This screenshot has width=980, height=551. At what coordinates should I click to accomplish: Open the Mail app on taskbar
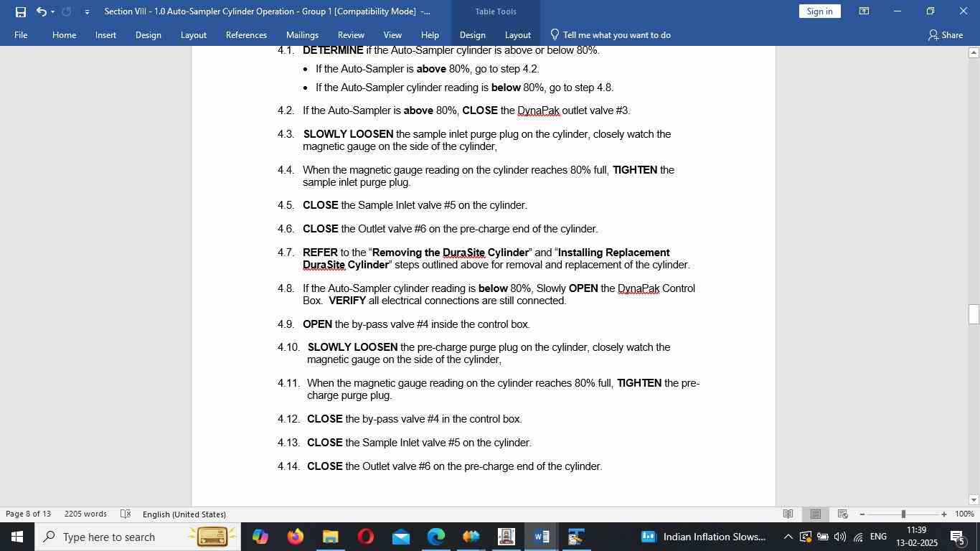400,537
